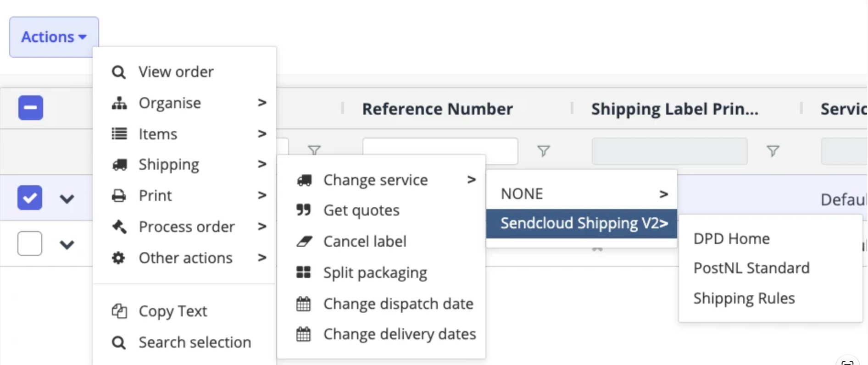Click the Shipping Label Prin... column header
The image size is (868, 365).
tap(675, 109)
